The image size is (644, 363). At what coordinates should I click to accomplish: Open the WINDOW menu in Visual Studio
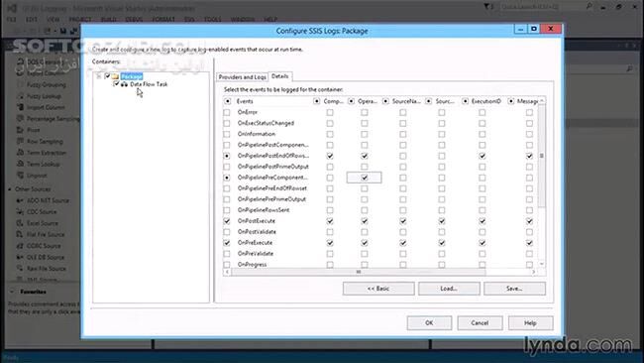click(x=243, y=19)
